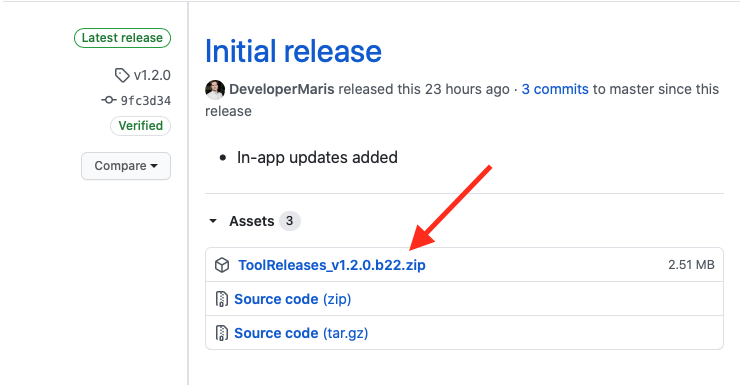Click the Assets heading label
This screenshot has height=385, width=743.
click(252, 221)
